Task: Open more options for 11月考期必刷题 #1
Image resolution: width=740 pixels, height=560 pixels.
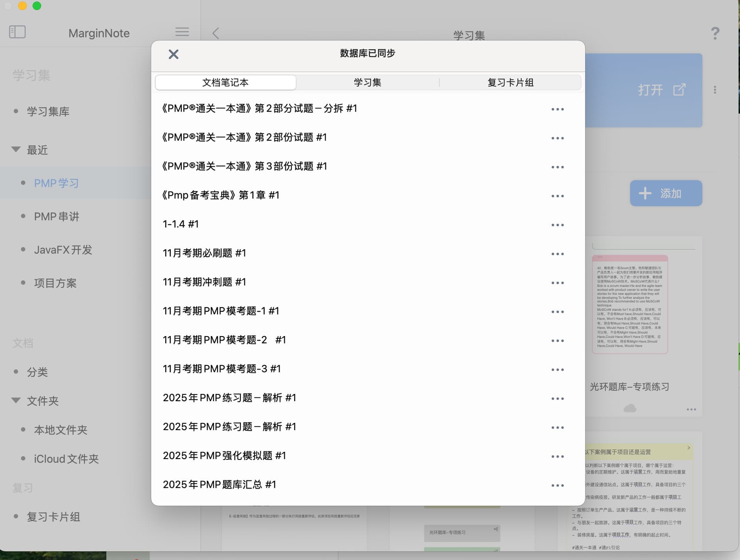Action: point(557,254)
